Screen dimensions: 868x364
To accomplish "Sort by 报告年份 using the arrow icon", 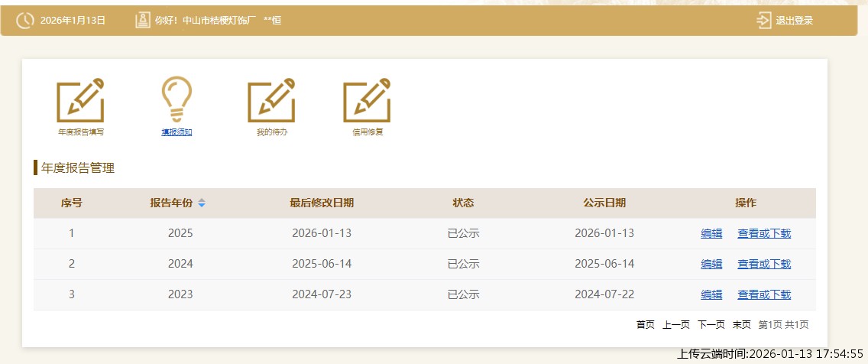I will (202, 203).
